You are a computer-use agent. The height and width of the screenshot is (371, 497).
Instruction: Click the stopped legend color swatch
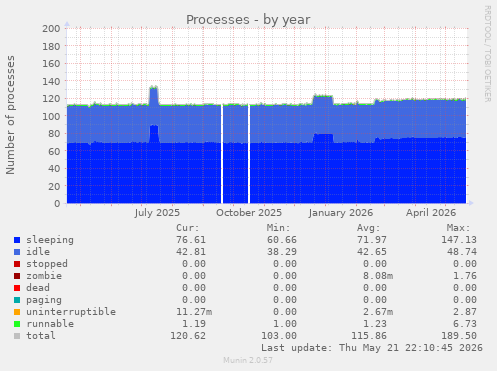(17, 264)
